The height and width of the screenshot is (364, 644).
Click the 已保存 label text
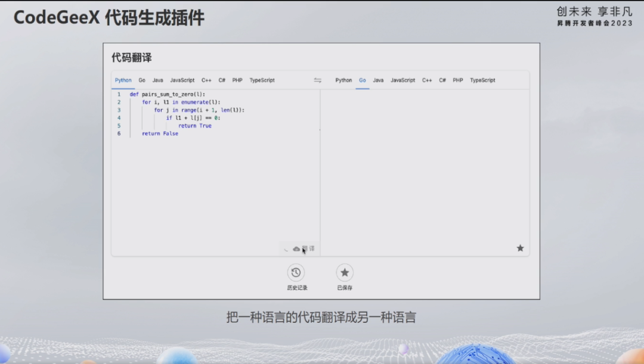(x=345, y=288)
